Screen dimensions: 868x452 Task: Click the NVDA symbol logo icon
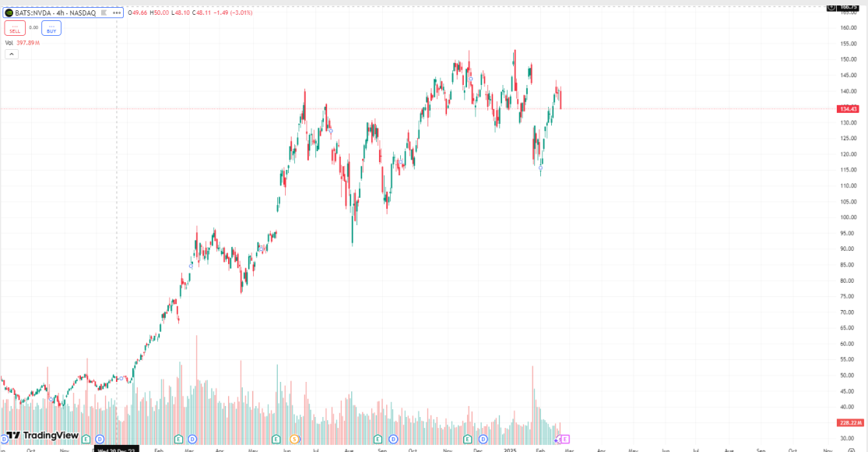tap(9, 12)
